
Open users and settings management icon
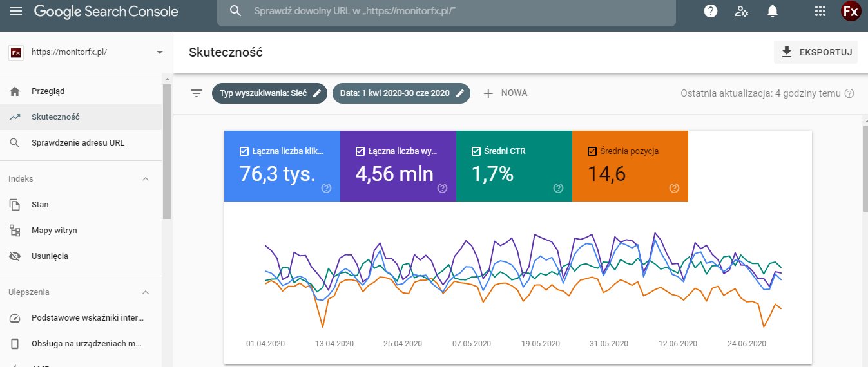click(741, 12)
